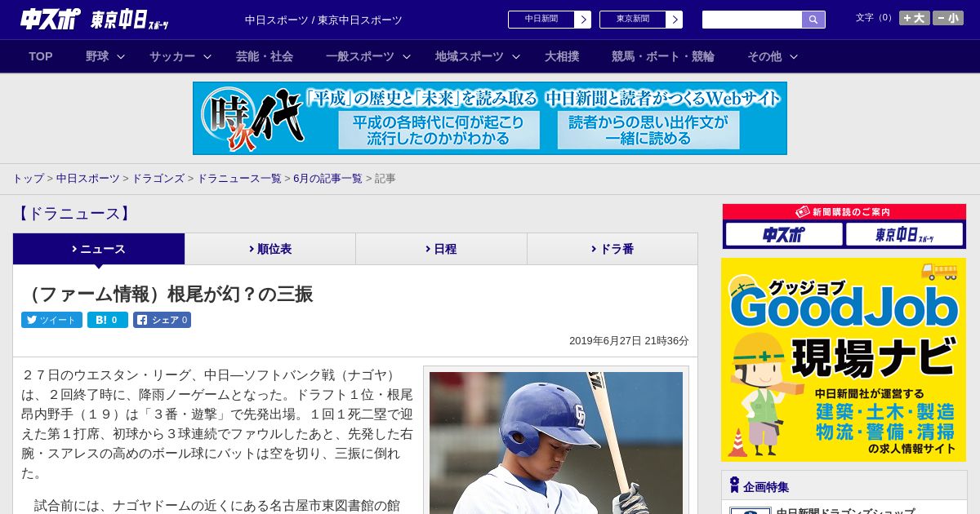Viewport: 980px width, 514px height.
Task: Increase text size with the +大 button
Action: [914, 18]
